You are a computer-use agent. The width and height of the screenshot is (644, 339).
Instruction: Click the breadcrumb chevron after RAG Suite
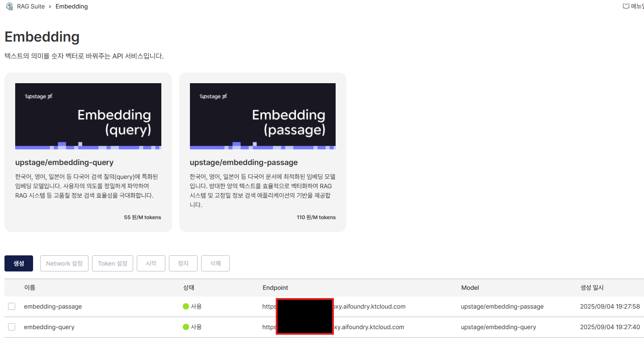(49, 6)
